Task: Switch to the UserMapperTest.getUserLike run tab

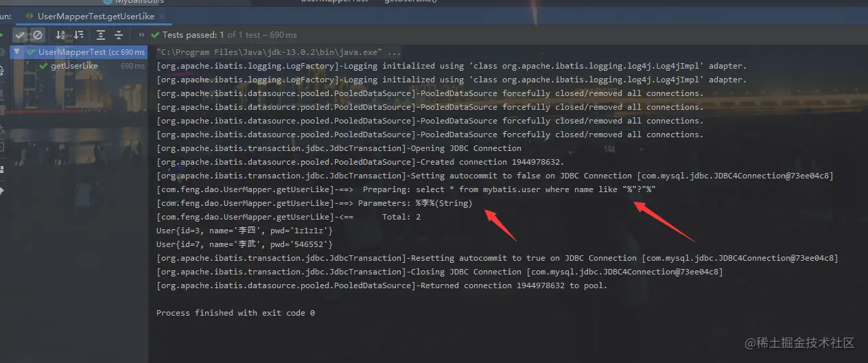Action: (x=95, y=16)
